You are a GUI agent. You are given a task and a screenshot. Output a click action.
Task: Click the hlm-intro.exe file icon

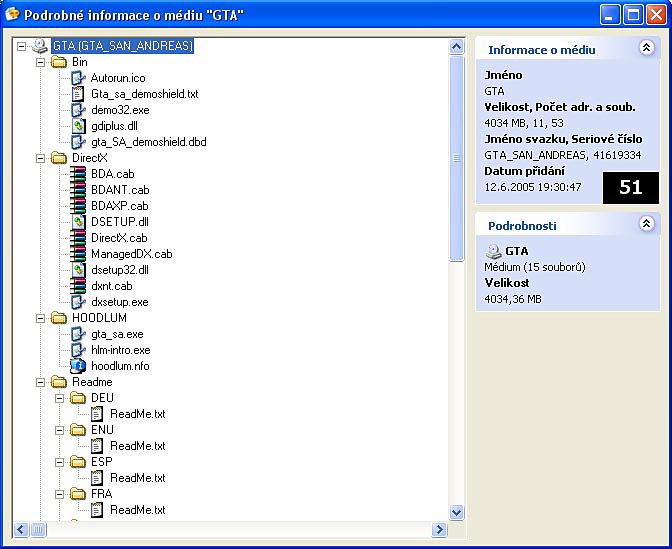pos(78,350)
